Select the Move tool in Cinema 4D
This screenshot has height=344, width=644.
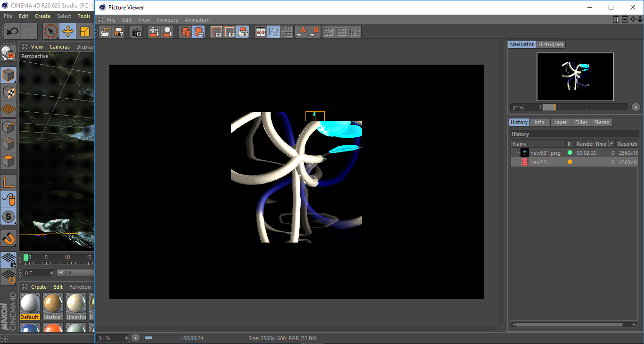(67, 32)
